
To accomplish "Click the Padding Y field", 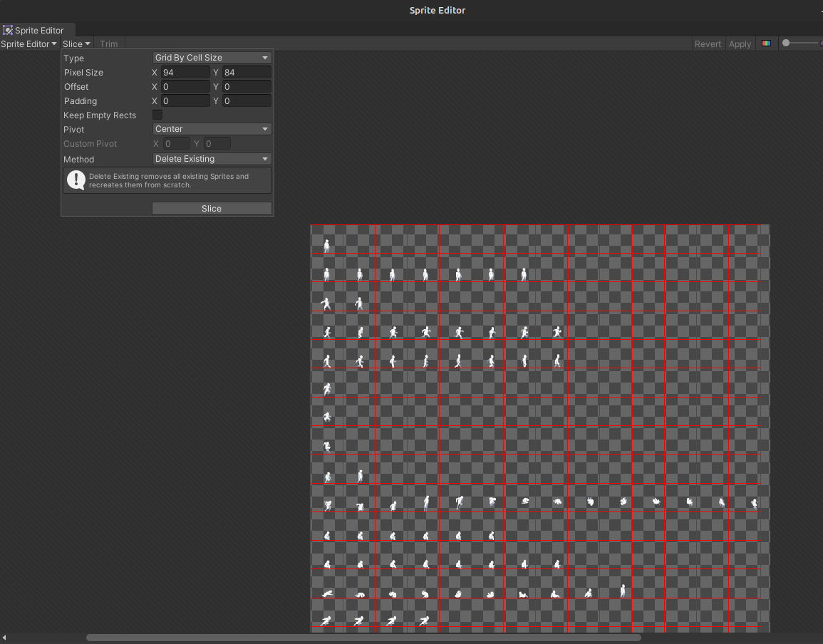I will [247, 100].
